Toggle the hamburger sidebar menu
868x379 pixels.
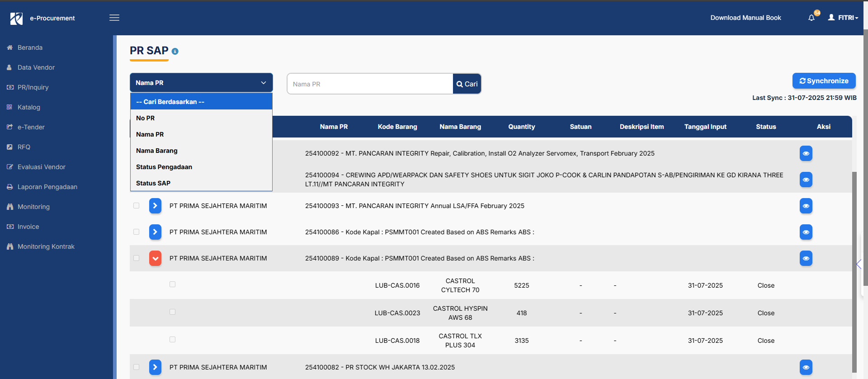(x=114, y=18)
